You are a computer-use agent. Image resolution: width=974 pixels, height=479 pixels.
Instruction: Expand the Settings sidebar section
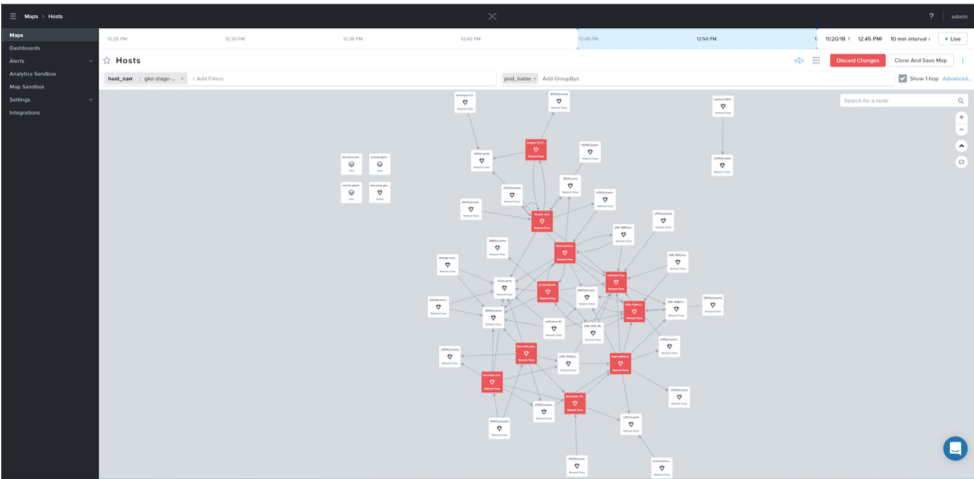click(90, 100)
